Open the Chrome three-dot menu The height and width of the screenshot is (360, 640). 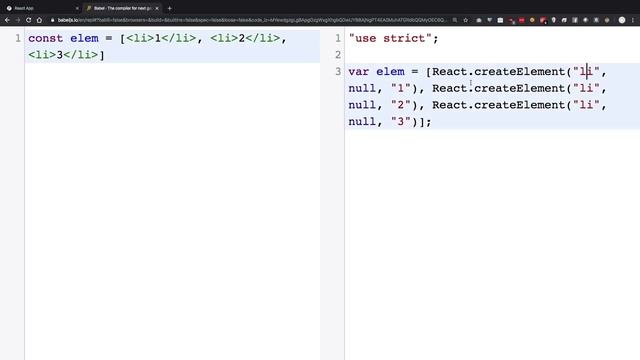pos(633,20)
